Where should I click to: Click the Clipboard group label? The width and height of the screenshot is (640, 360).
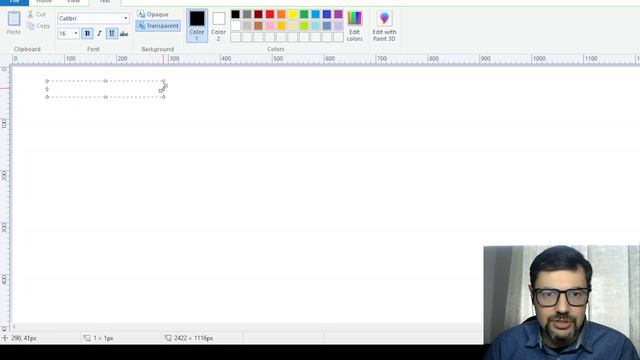(x=27, y=49)
